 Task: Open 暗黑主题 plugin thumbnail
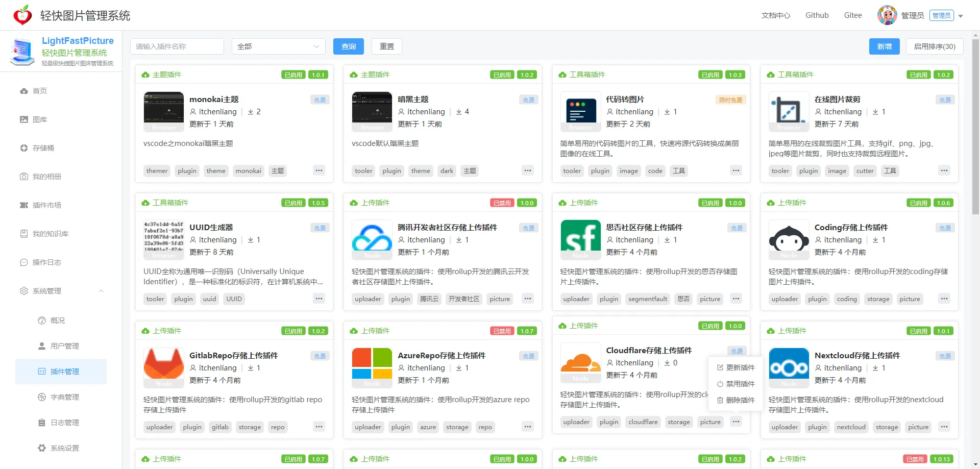click(372, 112)
